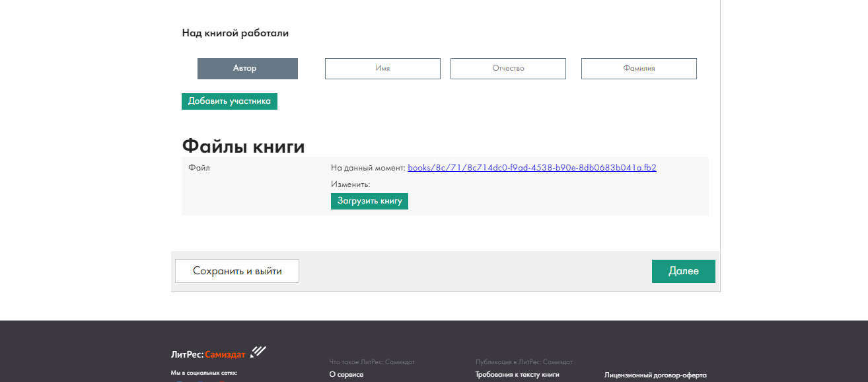This screenshot has height=382, width=868.
Task: Open Лицензионный договор-оферта link
Action: coord(655,375)
